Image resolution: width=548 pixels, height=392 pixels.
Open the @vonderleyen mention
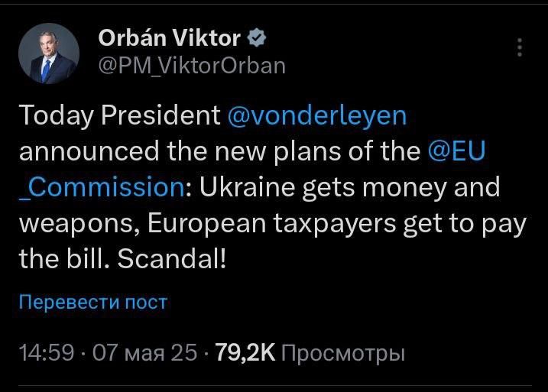319,115
